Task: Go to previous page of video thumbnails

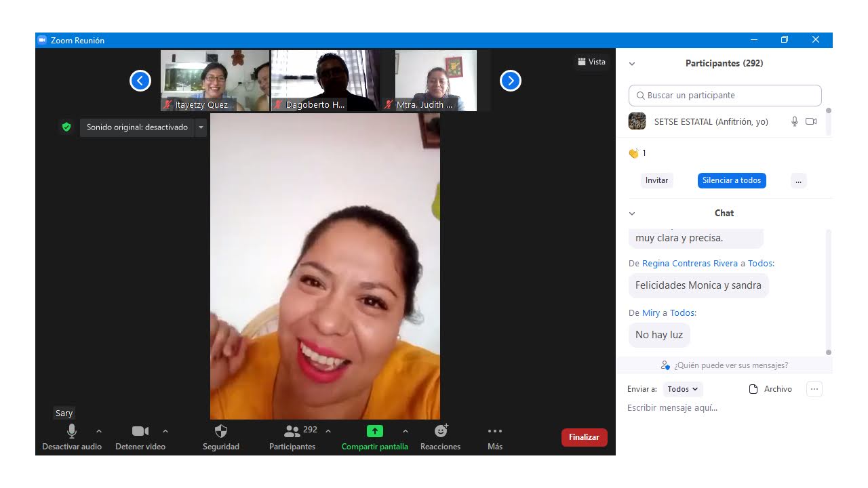Action: coord(140,81)
